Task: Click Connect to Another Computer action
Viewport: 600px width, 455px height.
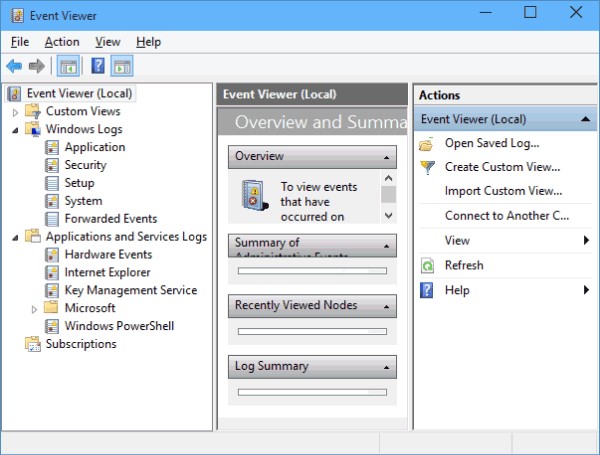Action: click(506, 216)
